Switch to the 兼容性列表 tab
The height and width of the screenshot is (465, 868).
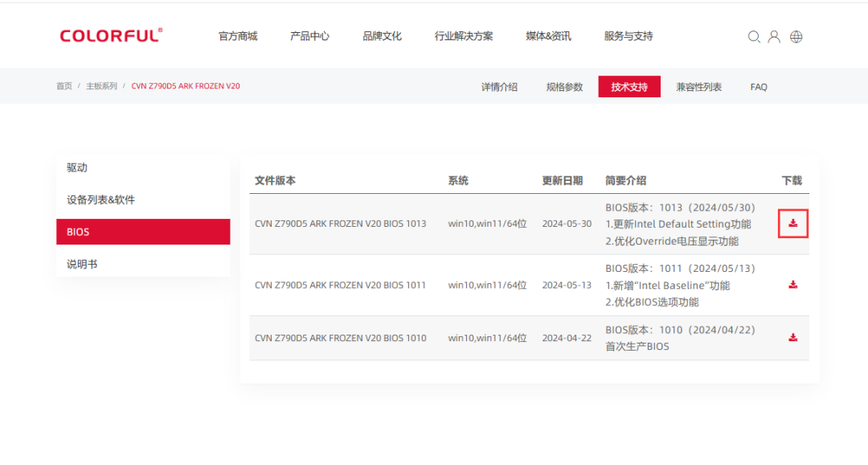click(698, 87)
